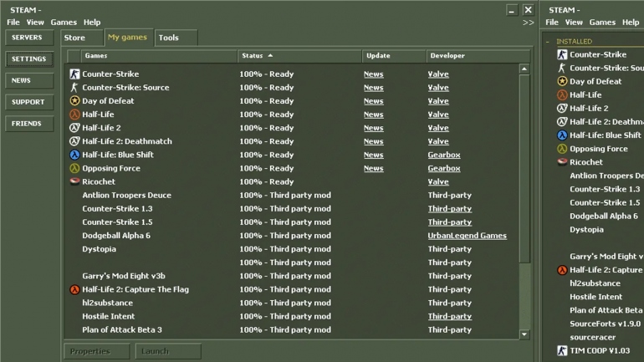Open Games menu in right Steam window
The height and width of the screenshot is (362, 644).
pos(602,23)
